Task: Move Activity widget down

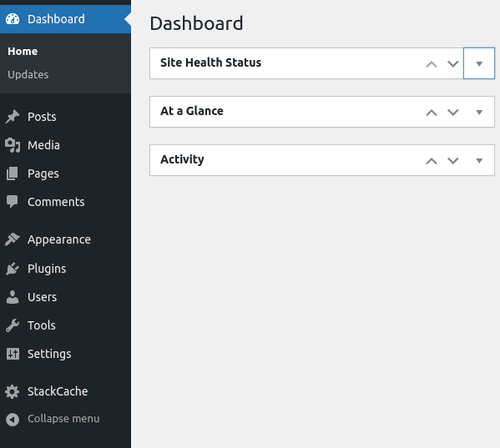Action: pos(453,161)
